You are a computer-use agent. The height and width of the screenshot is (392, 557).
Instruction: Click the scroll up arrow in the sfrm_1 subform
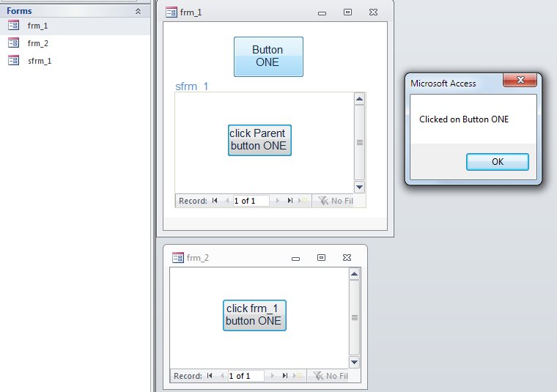(x=360, y=99)
